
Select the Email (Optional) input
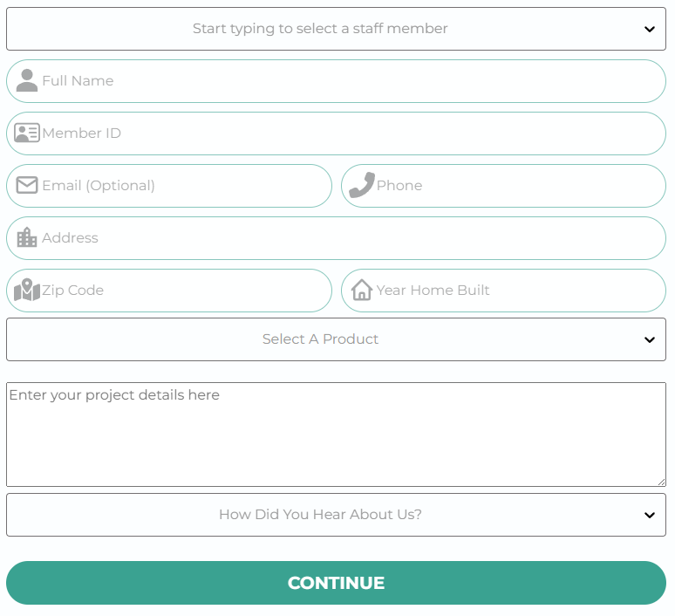coord(183,186)
